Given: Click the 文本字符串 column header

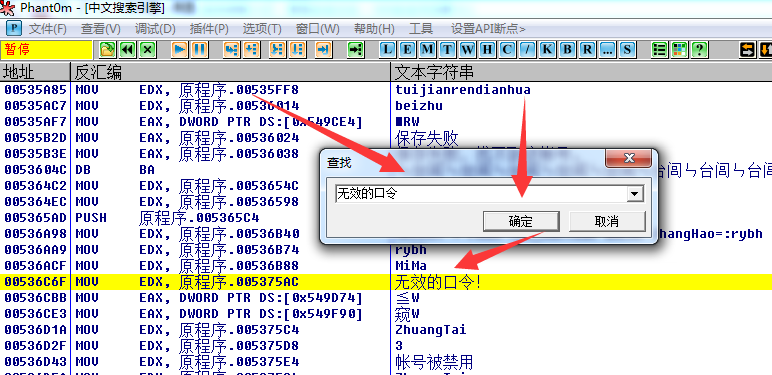Looking at the screenshot, I should pos(581,72).
